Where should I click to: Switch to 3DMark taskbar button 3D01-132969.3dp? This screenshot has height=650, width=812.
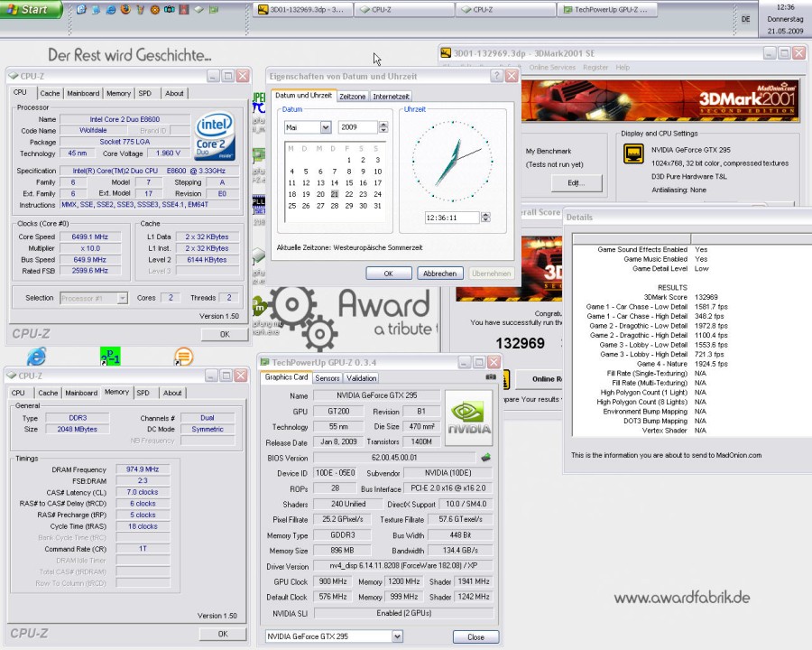tap(303, 9)
